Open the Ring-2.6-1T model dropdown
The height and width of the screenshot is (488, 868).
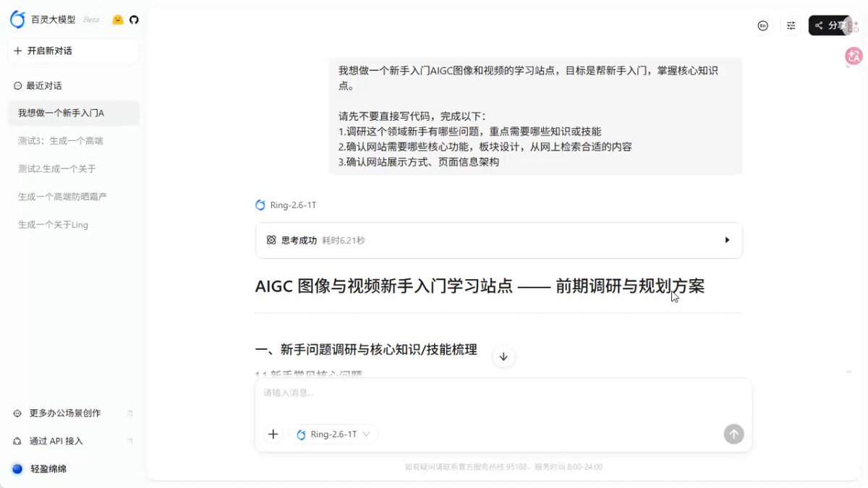pyautogui.click(x=333, y=434)
